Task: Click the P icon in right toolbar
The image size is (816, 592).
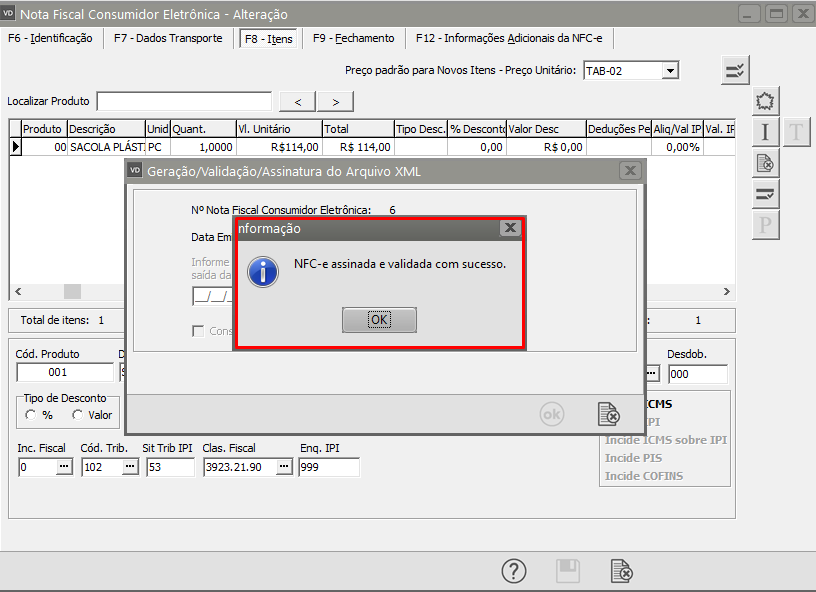Action: (x=765, y=226)
